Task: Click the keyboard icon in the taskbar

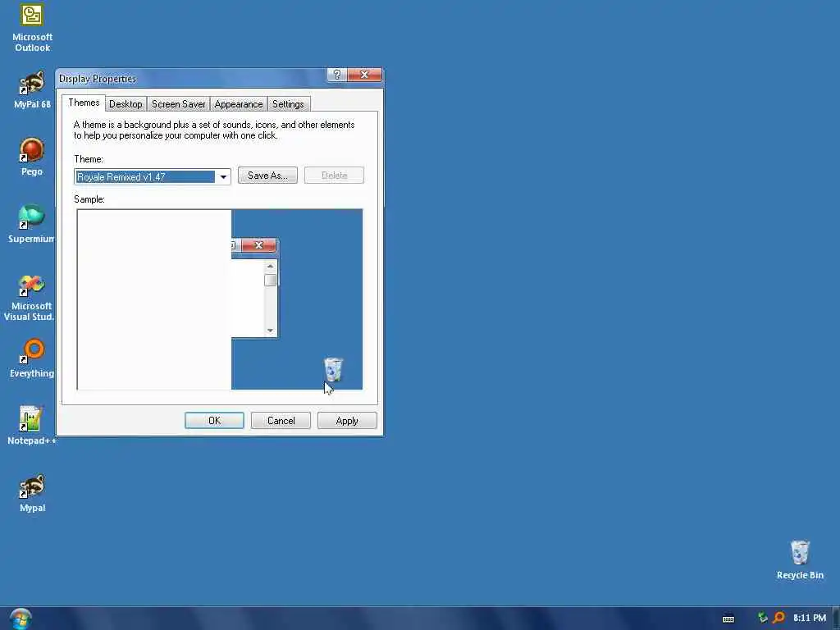Action: (x=728, y=619)
